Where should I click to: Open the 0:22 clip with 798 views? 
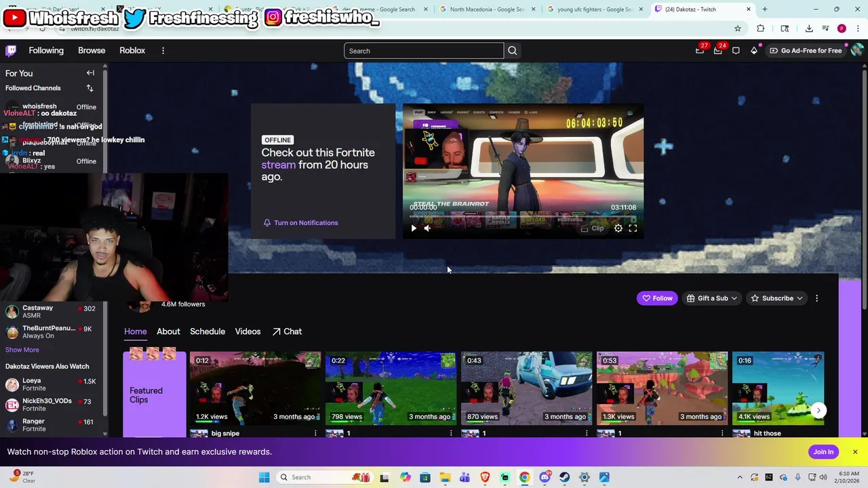click(x=391, y=388)
